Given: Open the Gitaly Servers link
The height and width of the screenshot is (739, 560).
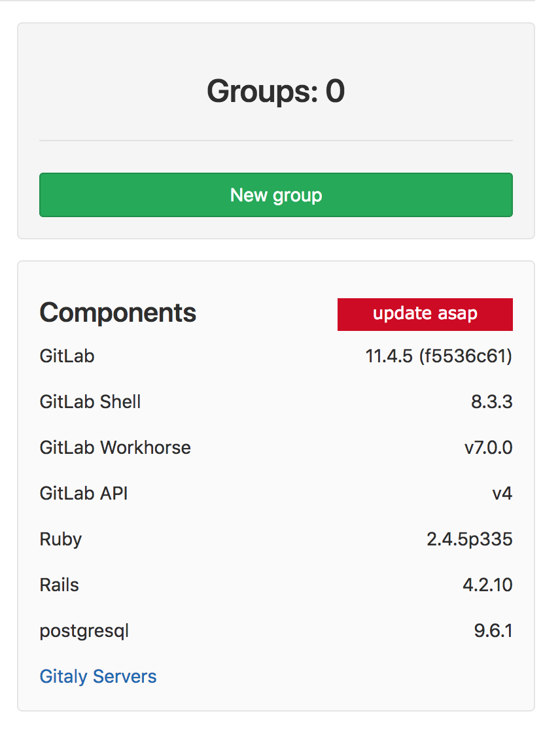Looking at the screenshot, I should point(98,676).
